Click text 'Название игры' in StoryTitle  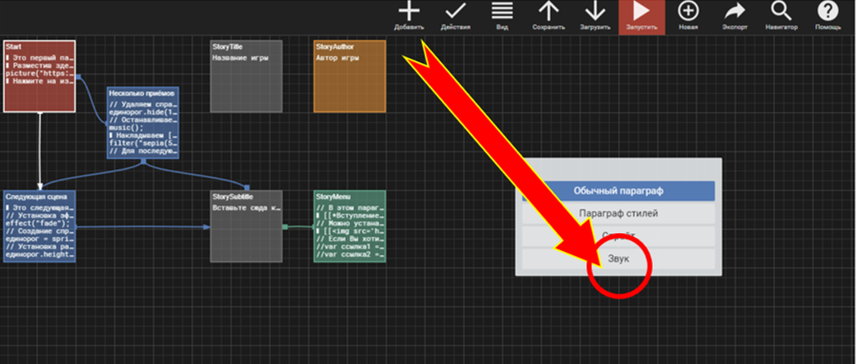point(241,57)
